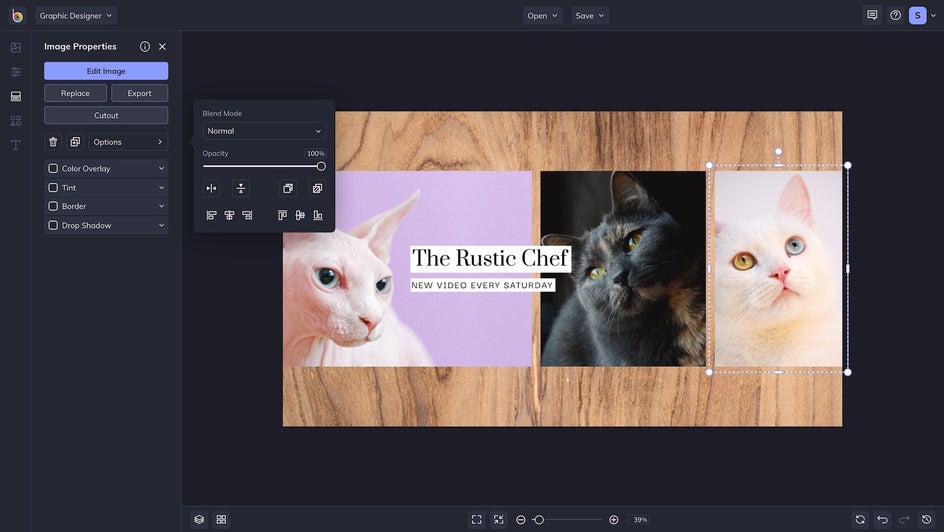Align the image to right edges
The height and width of the screenshot is (532, 944).
[247, 215]
